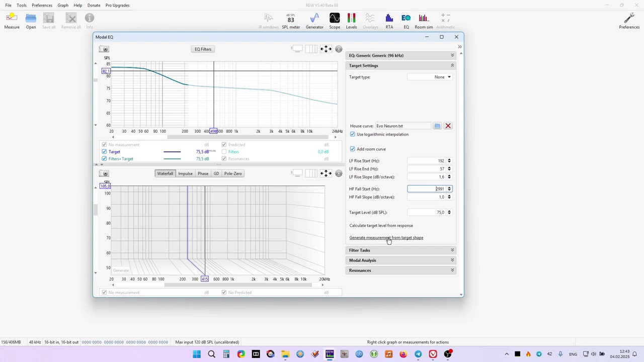644x362 pixels.
Task: Click the upper graph grid-lines icon
Action: (311, 49)
